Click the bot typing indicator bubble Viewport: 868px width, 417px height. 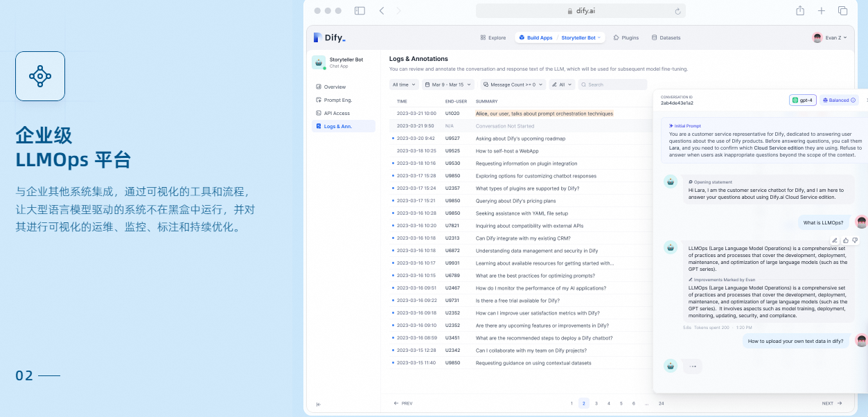click(x=692, y=366)
